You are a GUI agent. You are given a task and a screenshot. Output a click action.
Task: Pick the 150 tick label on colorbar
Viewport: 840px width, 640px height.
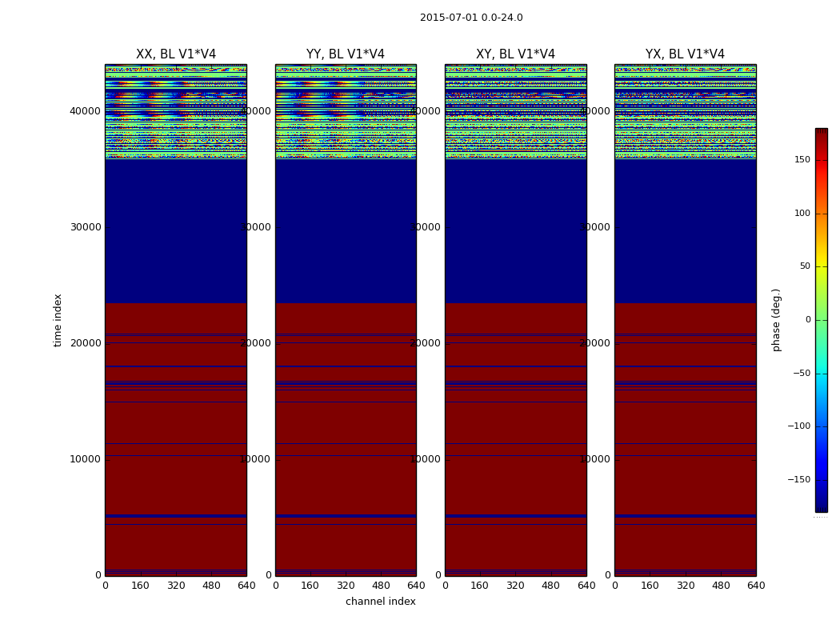point(802,160)
